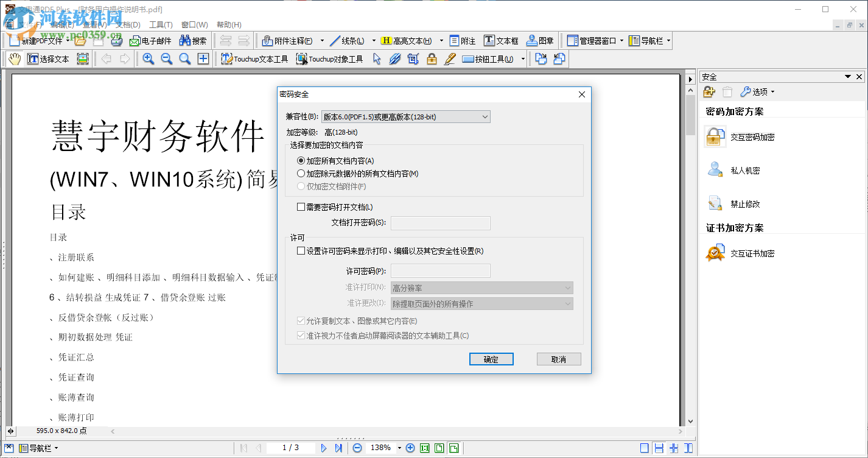Screen dimensions: 868x458
Task: Open the 按钮工具 dropdown arrow
Action: click(x=521, y=58)
